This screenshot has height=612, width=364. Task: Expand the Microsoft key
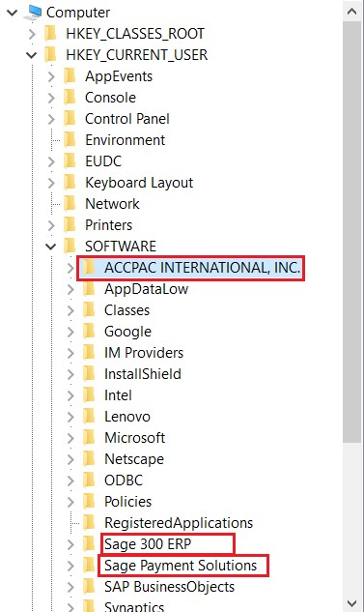point(70,438)
